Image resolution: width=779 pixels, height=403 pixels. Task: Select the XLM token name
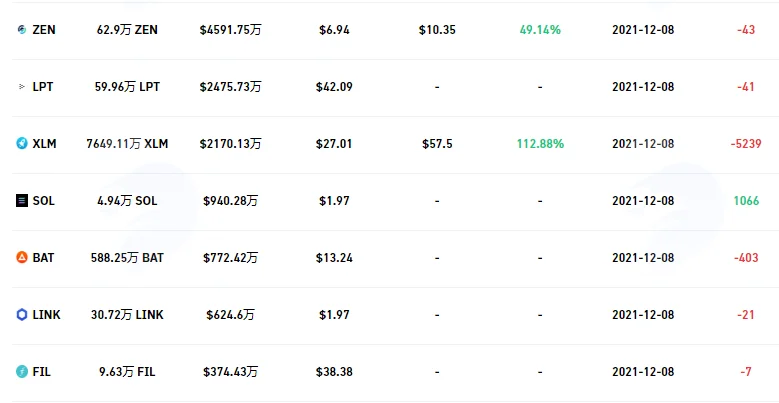pos(45,144)
